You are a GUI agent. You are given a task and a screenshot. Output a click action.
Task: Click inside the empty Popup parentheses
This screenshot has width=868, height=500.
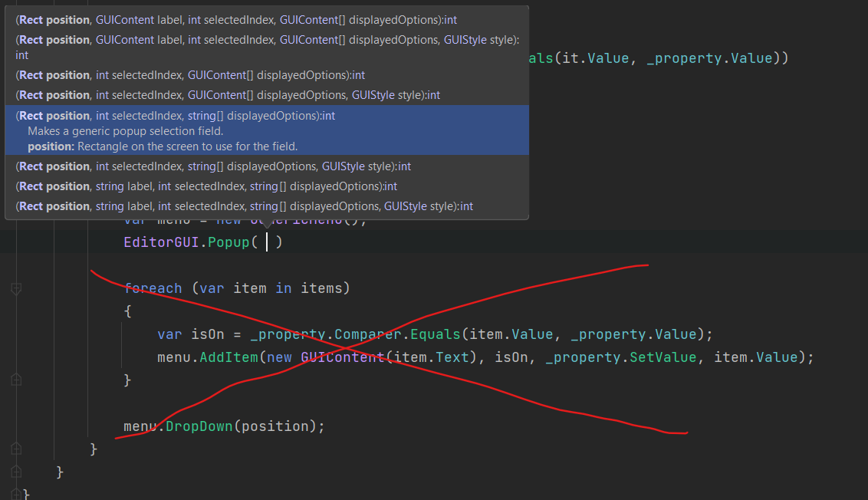pos(268,241)
